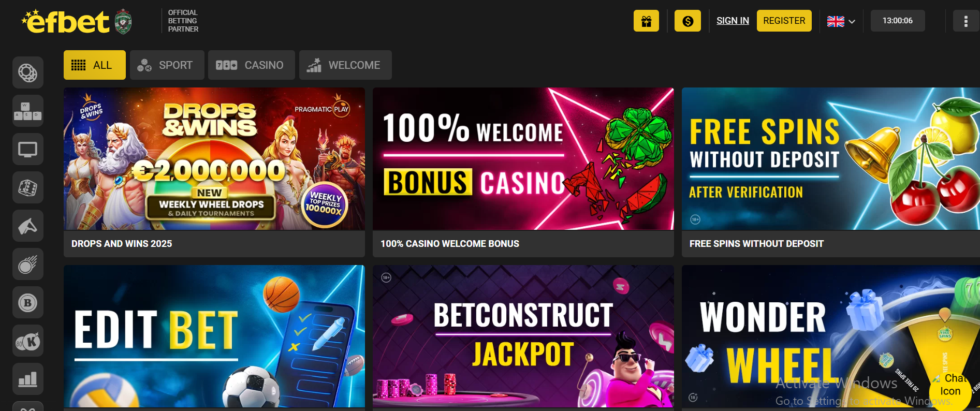Open the casino chips sidebar icon
The width and height of the screenshot is (980, 411).
(28, 72)
